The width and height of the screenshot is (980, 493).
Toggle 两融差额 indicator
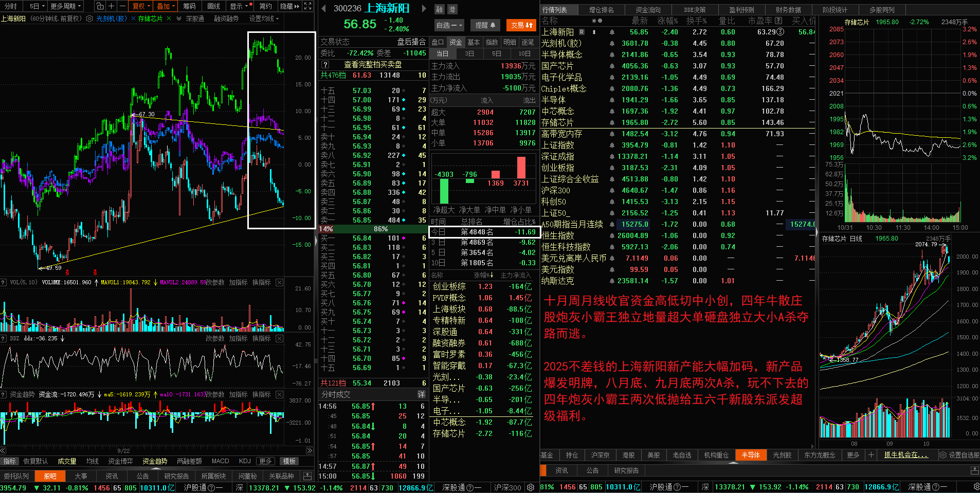point(189,461)
